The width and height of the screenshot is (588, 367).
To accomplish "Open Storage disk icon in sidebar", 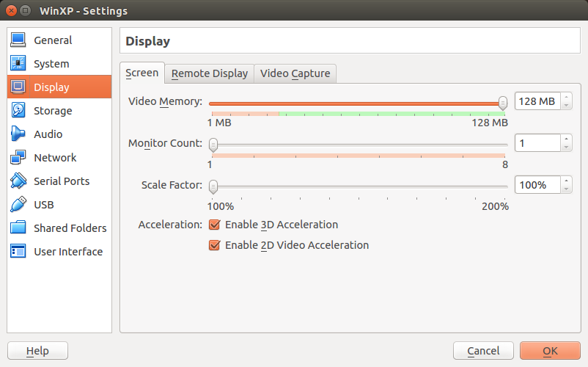I will point(18,110).
